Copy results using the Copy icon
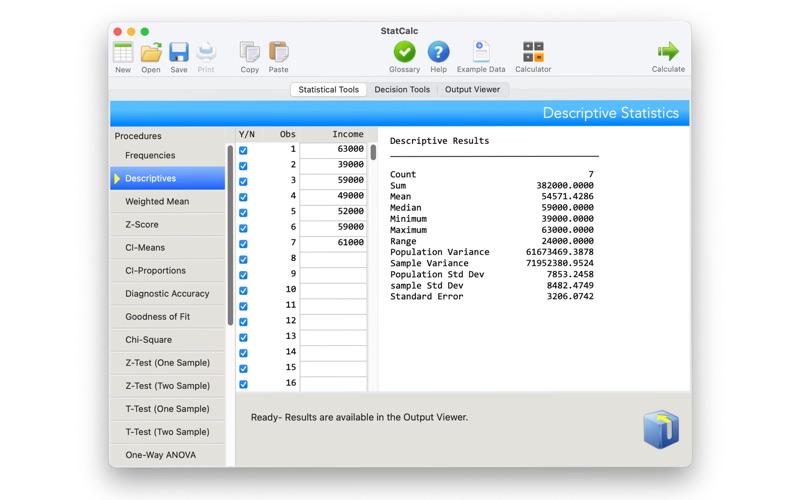 [x=249, y=52]
